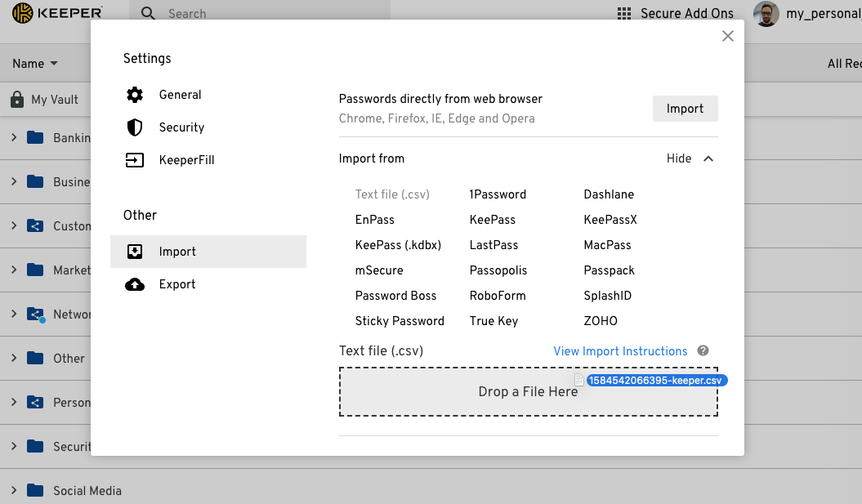Screen dimensions: 862x504
Task: Expand the Banking folder
Action: (14, 137)
